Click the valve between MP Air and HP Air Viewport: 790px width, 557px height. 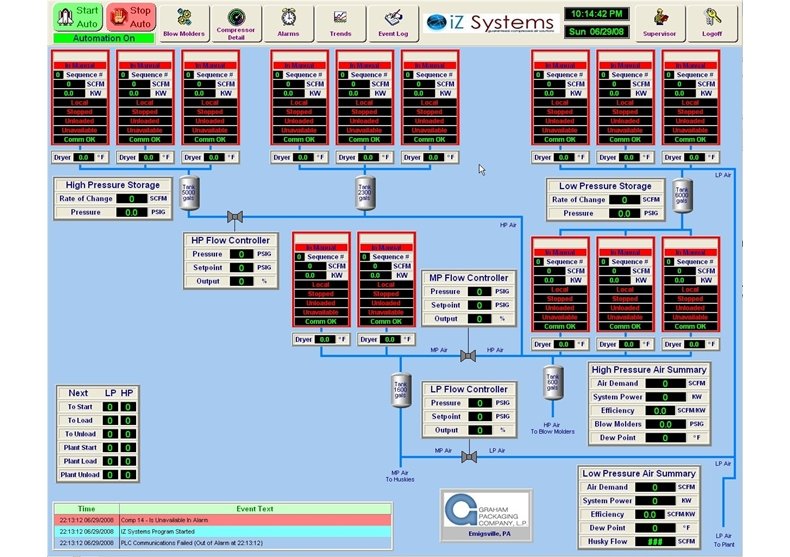pos(466,356)
